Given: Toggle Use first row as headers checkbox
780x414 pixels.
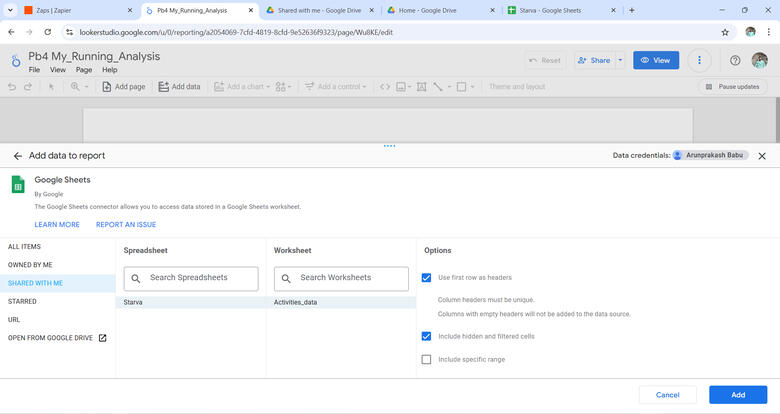Looking at the screenshot, I should [426, 278].
